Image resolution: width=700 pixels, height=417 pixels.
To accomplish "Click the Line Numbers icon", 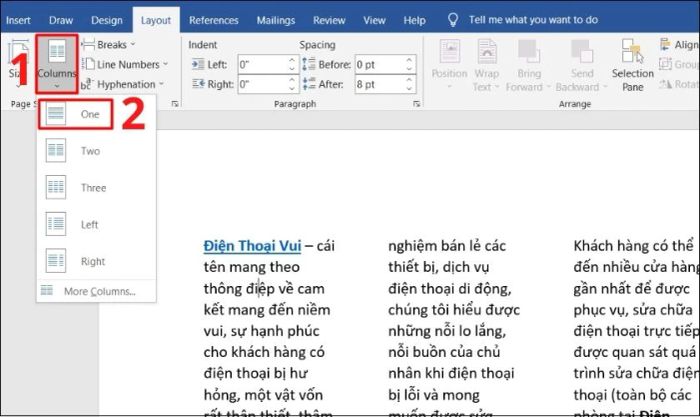I will coord(88,64).
